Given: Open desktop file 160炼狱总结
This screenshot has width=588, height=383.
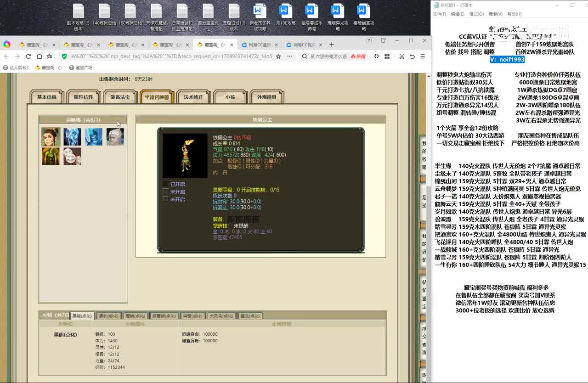Looking at the screenshot, I should [x=130, y=15].
